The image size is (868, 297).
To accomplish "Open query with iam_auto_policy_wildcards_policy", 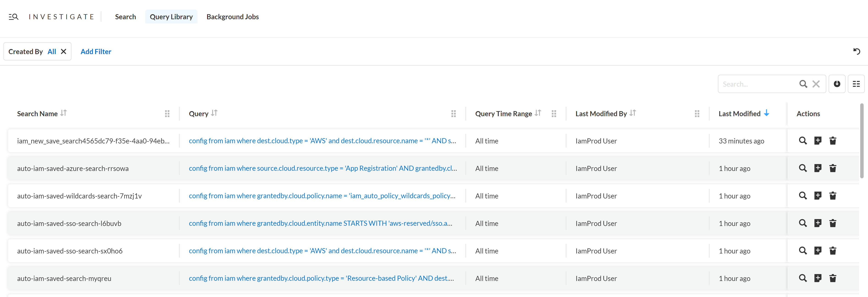I will 322,196.
